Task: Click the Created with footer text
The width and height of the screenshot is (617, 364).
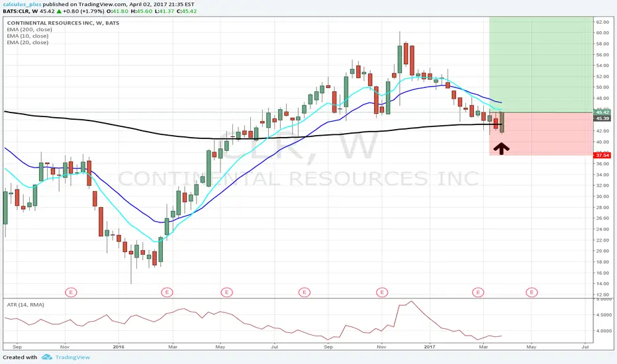Action: click(x=20, y=357)
